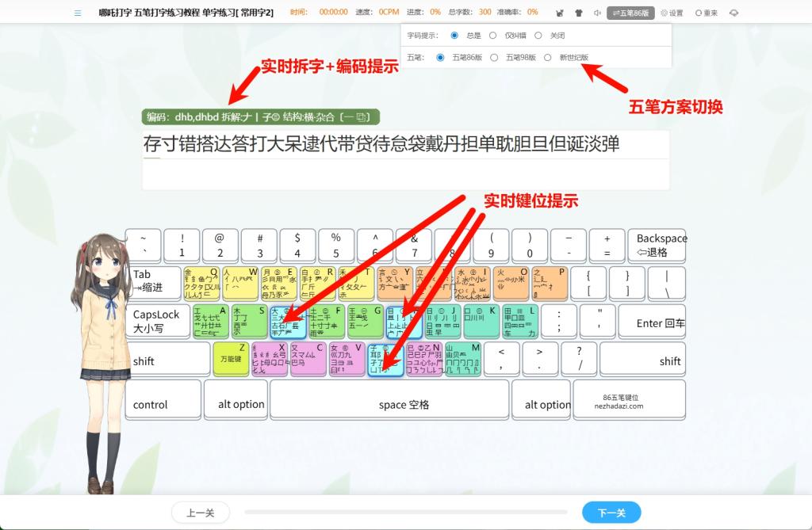Click the 重来 restart icon
Image resolution: width=812 pixels, height=530 pixels.
tap(706, 13)
